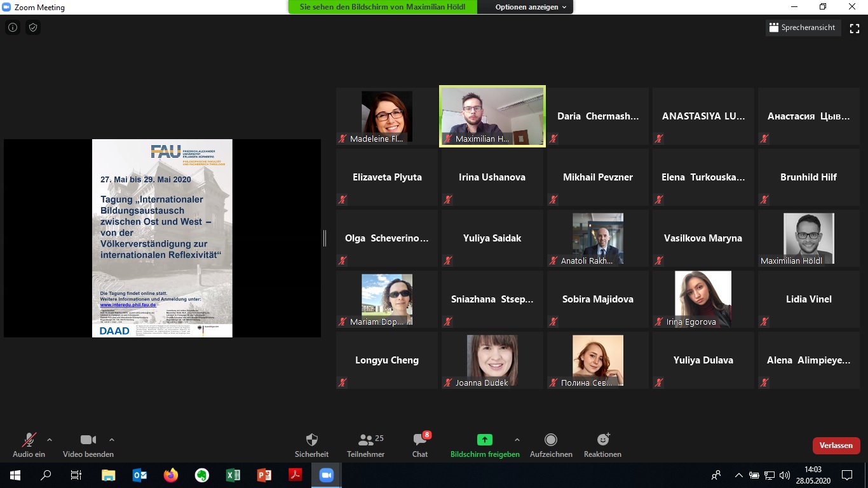868x488 pixels.
Task: Unmute microphone with Audio ein
Action: click(x=29, y=445)
